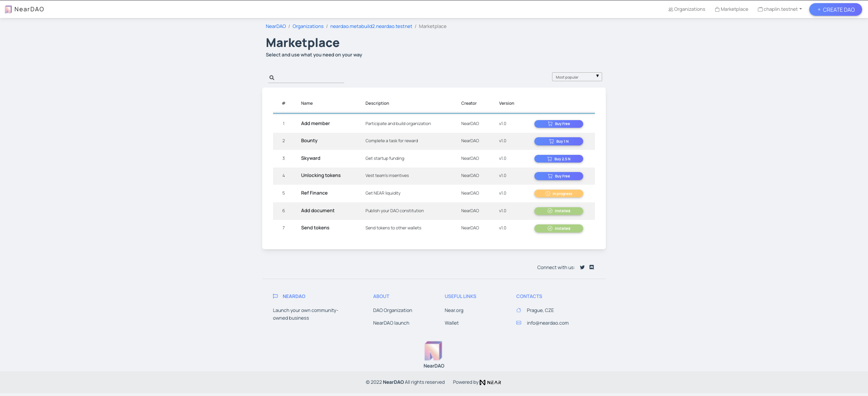Click the NearDAO cube logo in footer
This screenshot has height=396, width=868.
(433, 351)
